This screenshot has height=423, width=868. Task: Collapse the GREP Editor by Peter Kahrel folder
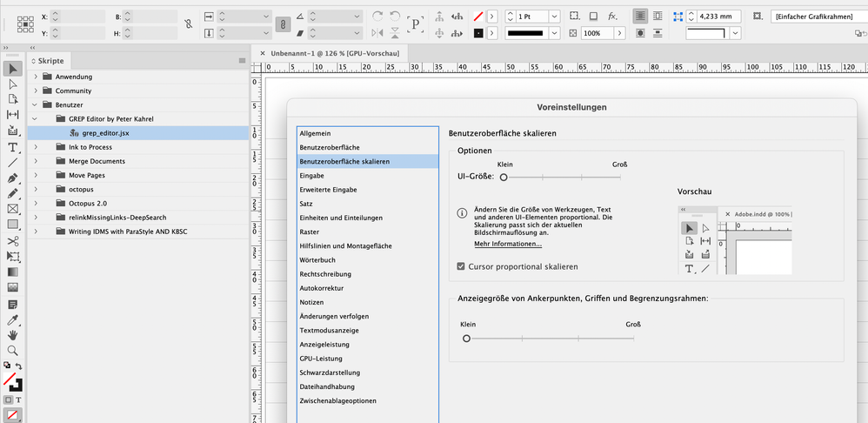point(36,118)
